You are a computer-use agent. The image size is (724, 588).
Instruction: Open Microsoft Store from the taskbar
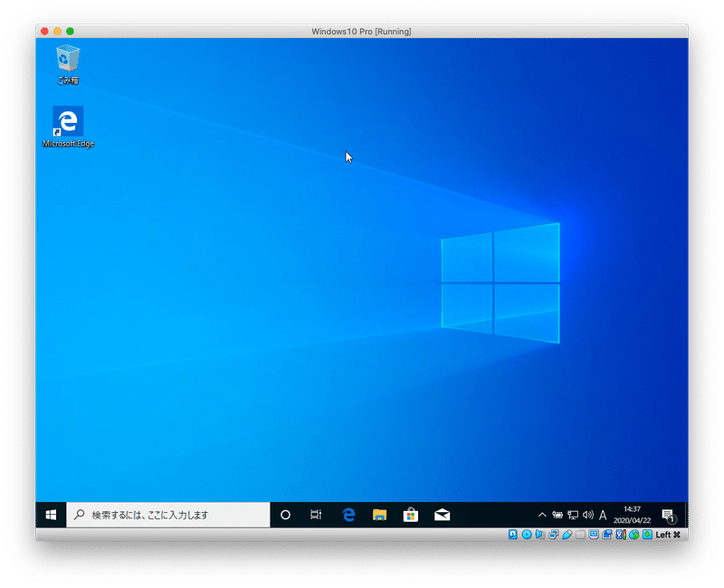411,515
